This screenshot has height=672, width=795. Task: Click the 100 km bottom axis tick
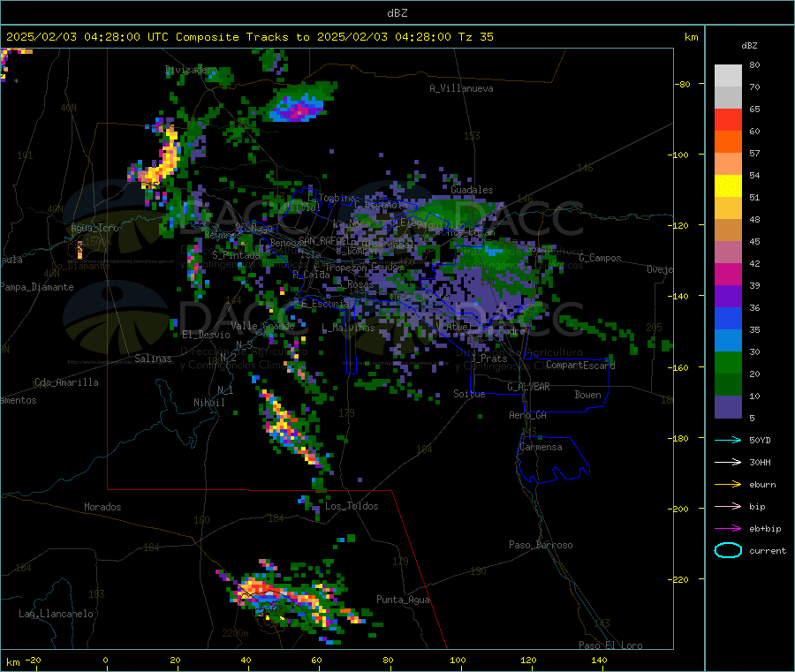point(458,661)
